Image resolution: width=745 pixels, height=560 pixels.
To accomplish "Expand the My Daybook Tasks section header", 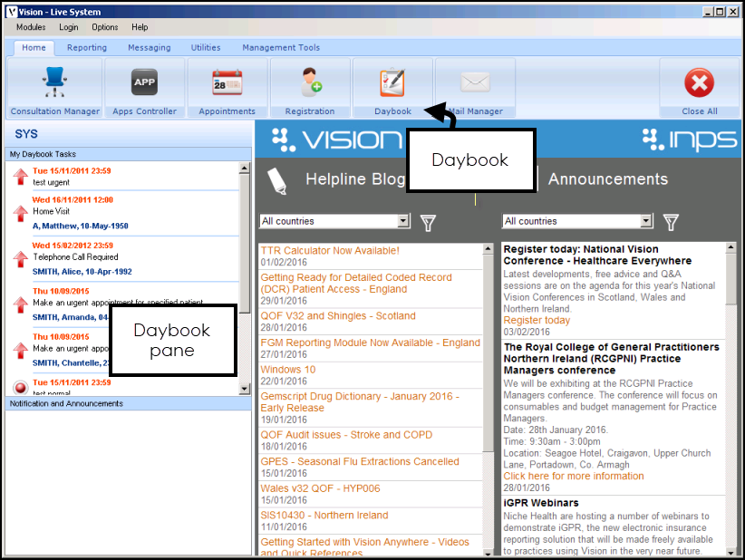I will pos(128,154).
